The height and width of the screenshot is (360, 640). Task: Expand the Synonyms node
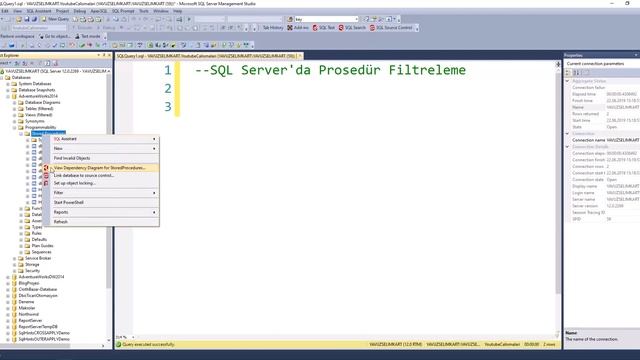pos(14,121)
